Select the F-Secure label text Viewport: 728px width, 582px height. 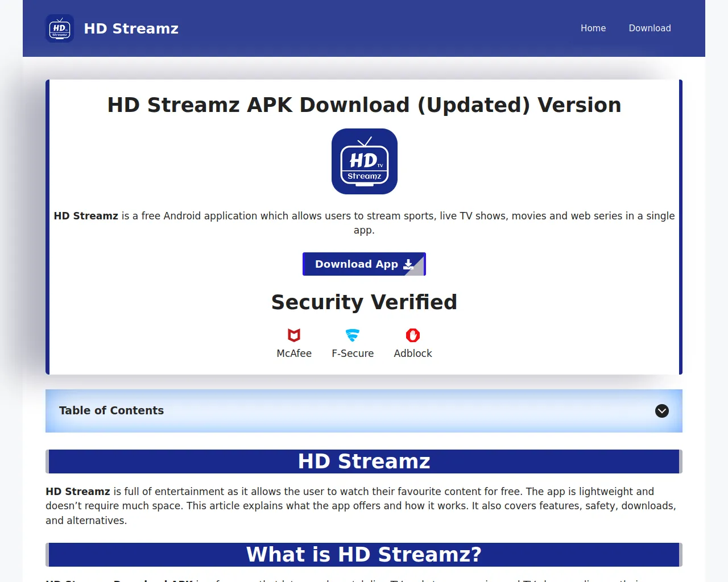(x=353, y=354)
